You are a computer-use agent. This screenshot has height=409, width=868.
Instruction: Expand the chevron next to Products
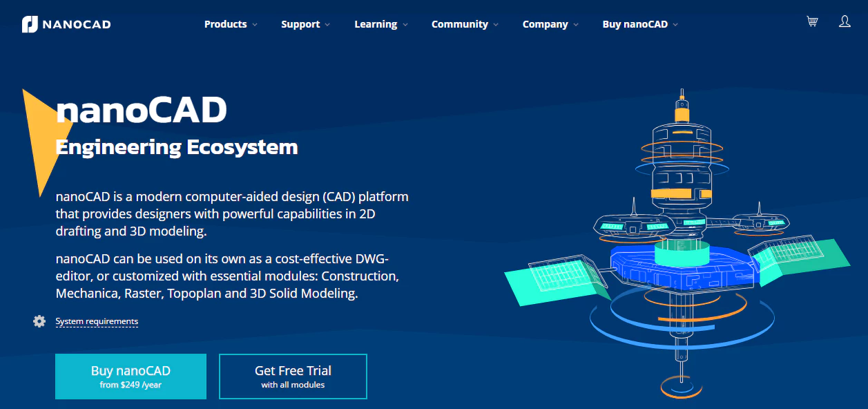coord(255,25)
